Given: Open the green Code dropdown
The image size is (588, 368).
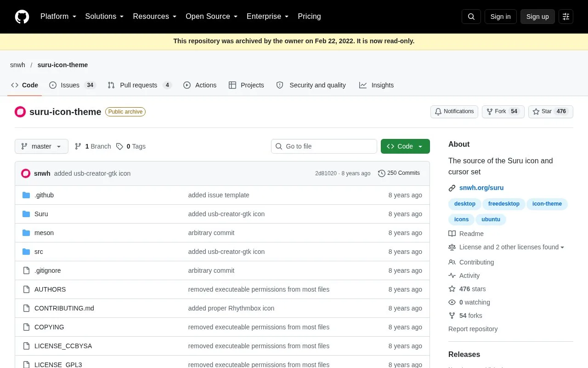Looking at the screenshot, I should [x=405, y=146].
